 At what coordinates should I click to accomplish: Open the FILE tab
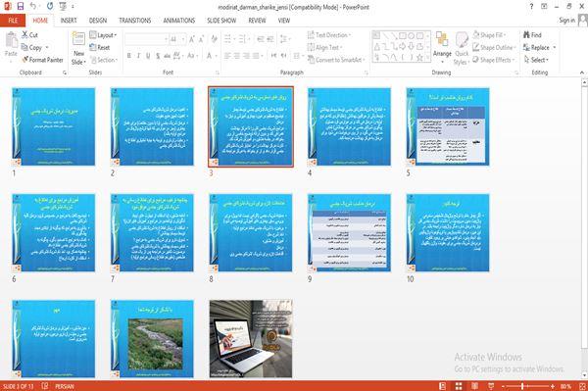click(13, 21)
